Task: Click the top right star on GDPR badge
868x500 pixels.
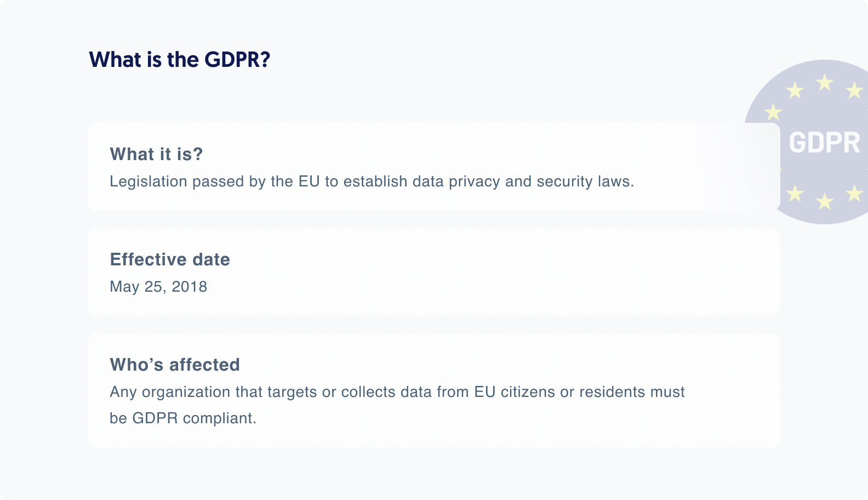Action: (854, 90)
